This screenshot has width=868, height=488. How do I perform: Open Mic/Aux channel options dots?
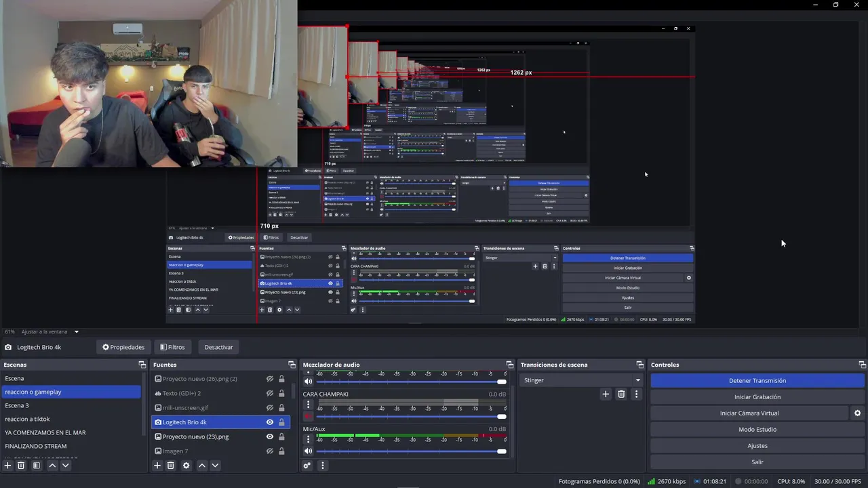point(308,439)
